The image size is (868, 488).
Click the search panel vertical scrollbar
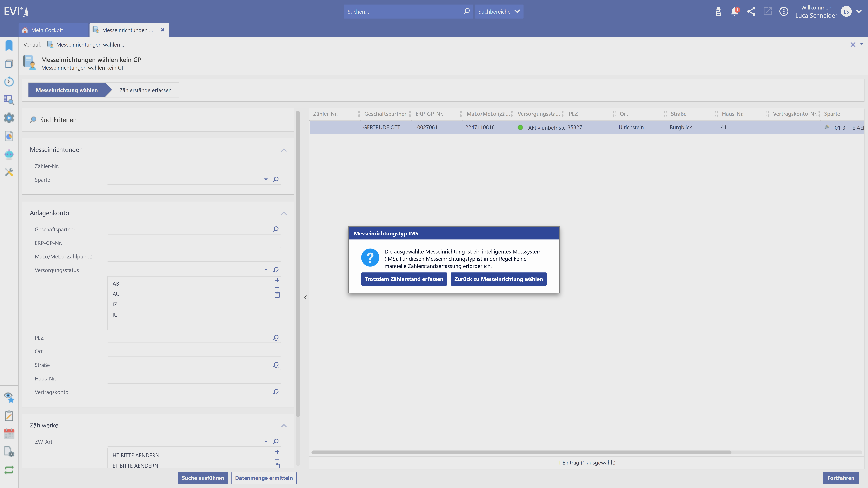(x=298, y=264)
